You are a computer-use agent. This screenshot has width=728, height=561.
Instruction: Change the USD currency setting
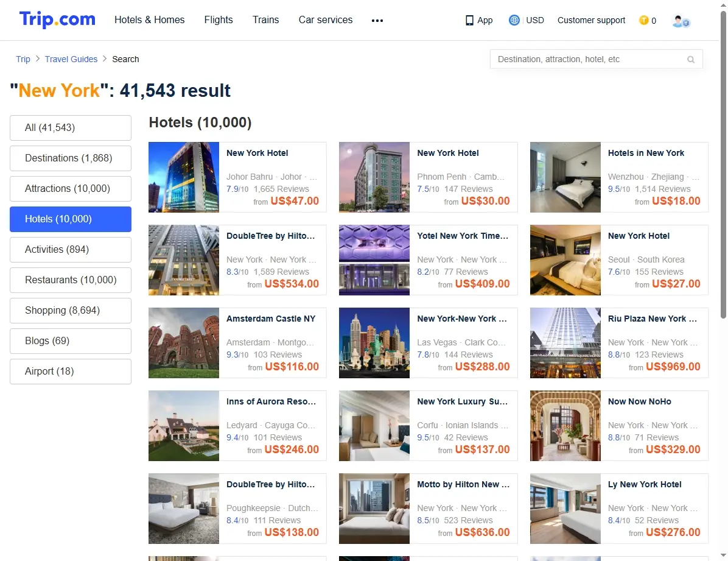click(x=535, y=21)
